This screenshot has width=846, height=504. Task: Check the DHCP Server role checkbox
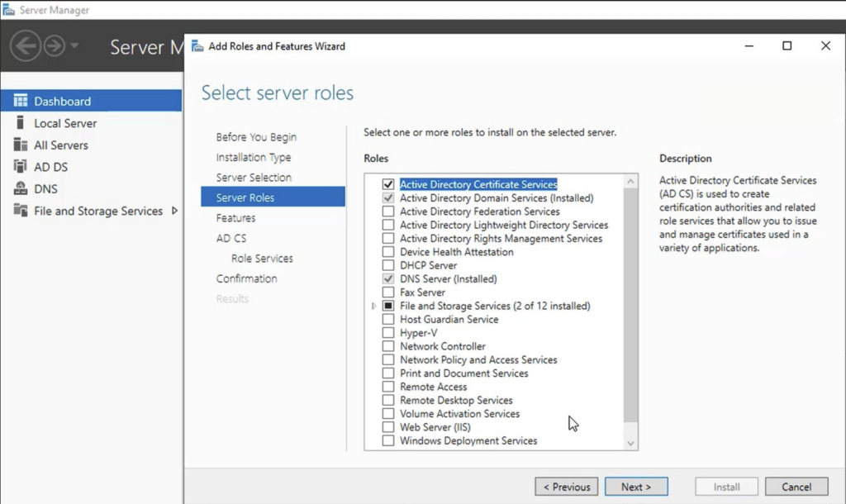[x=388, y=265]
